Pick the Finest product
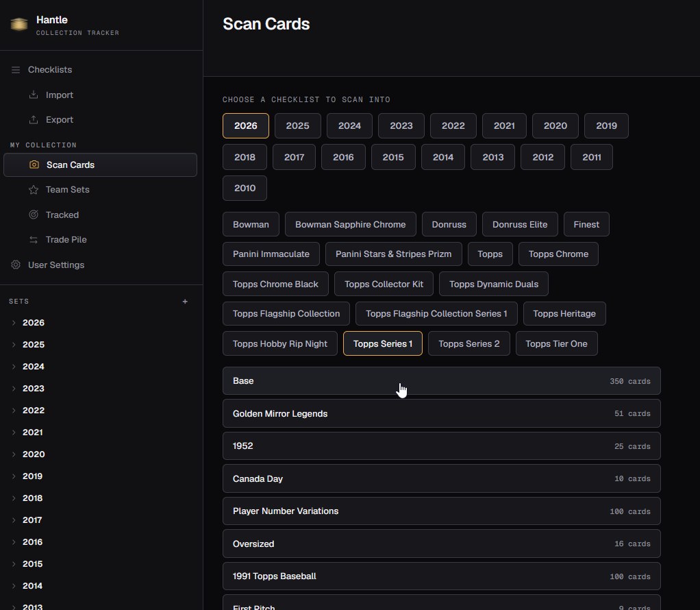This screenshot has width=700, height=610. (x=586, y=224)
